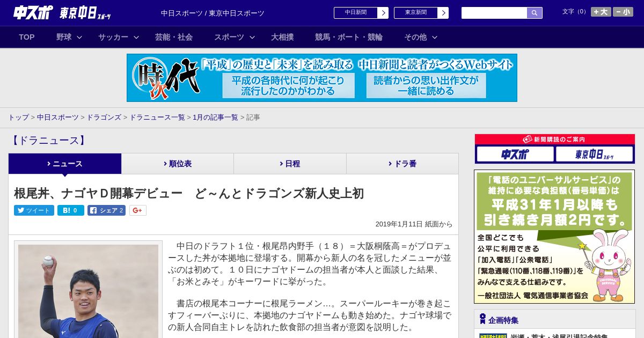644x338 pixels.
Task: Click the Universal Service rabbit advertisement
Action: [x=554, y=237]
